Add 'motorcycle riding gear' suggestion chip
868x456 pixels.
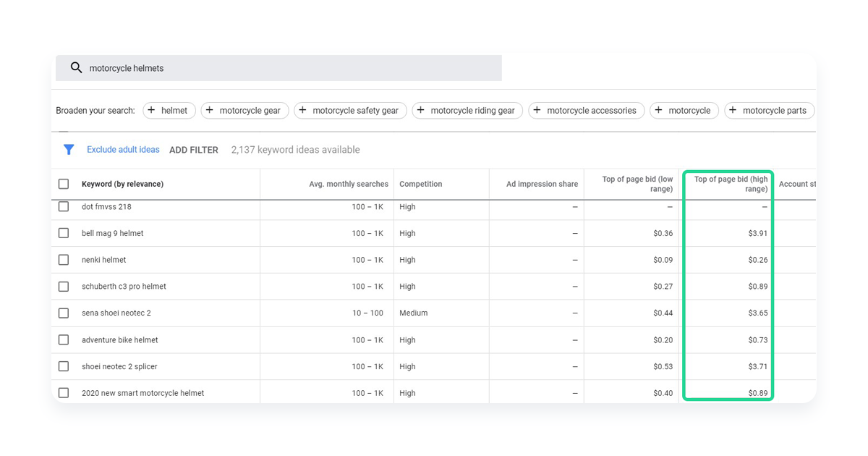pyautogui.click(x=467, y=111)
